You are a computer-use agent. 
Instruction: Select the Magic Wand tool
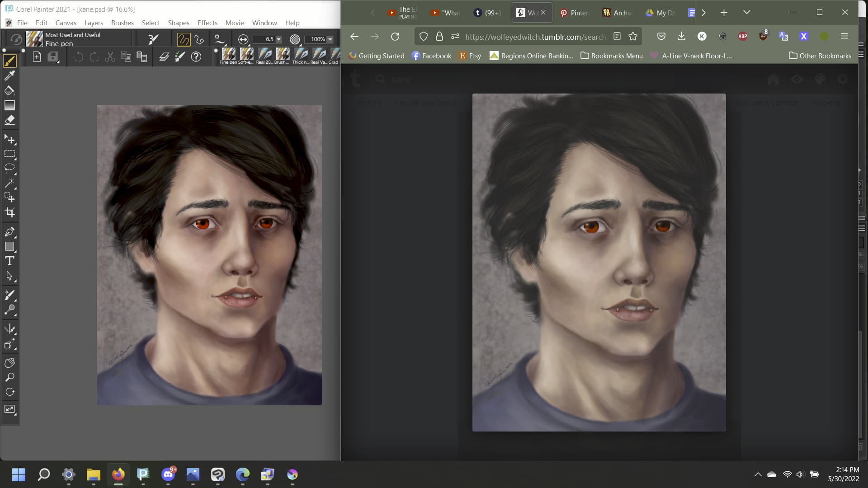click(x=9, y=183)
